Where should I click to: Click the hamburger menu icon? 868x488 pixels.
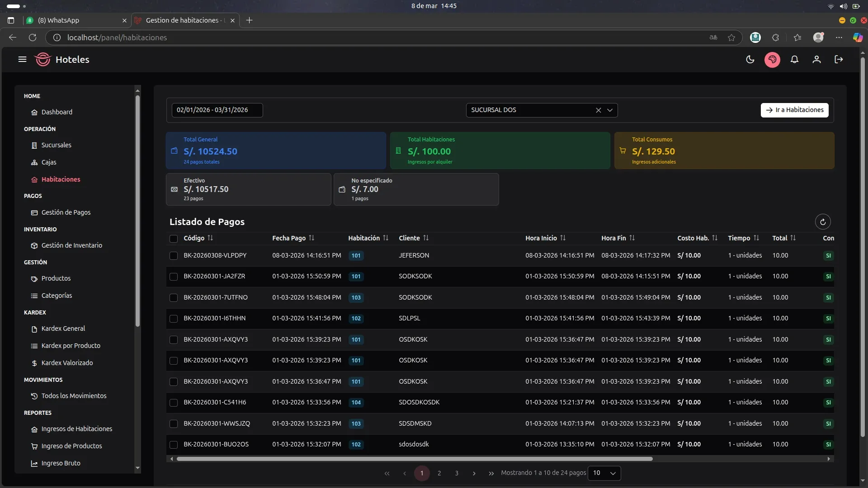(x=22, y=60)
